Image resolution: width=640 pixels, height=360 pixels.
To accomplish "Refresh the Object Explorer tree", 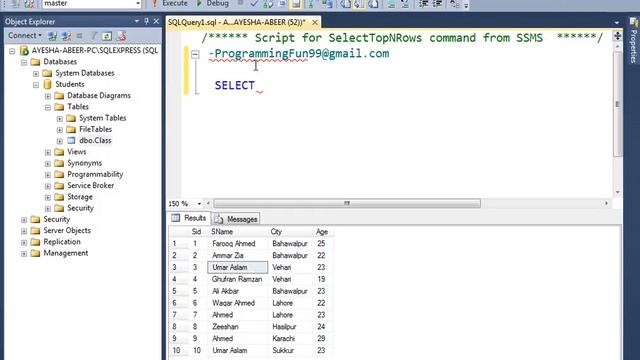I will (x=107, y=36).
